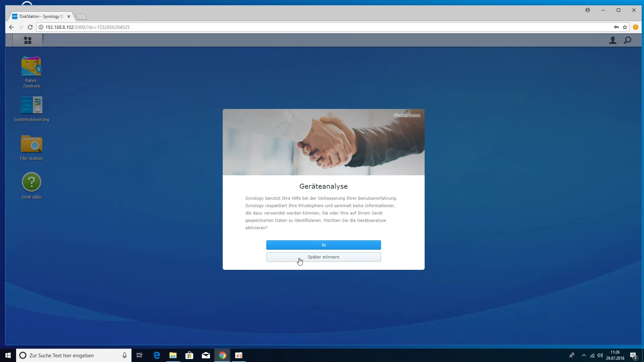Image resolution: width=644 pixels, height=362 pixels.
Task: Open the pinned app right of Chrome in taskbar
Action: pos(239,355)
